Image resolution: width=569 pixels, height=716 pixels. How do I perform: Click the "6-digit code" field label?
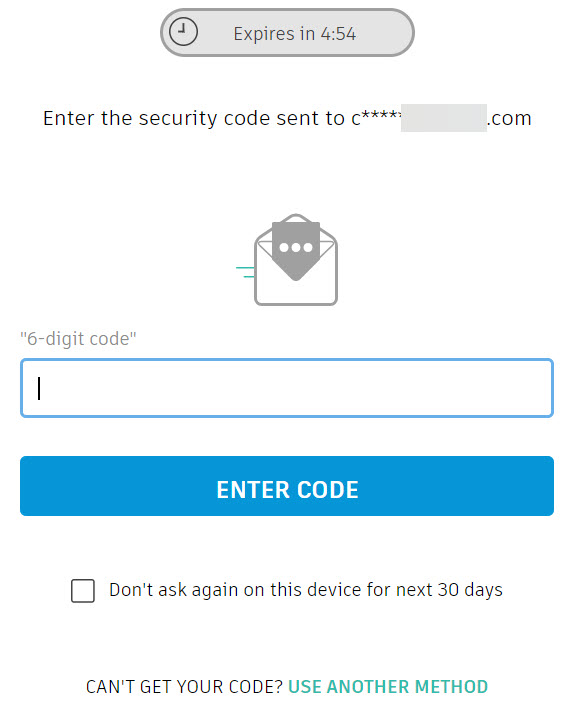78,339
